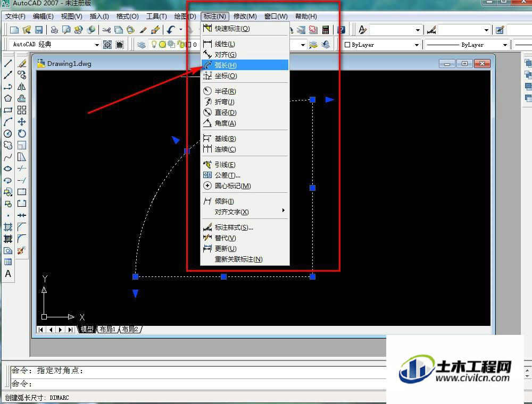Select the Mirror modify tool

(22, 87)
